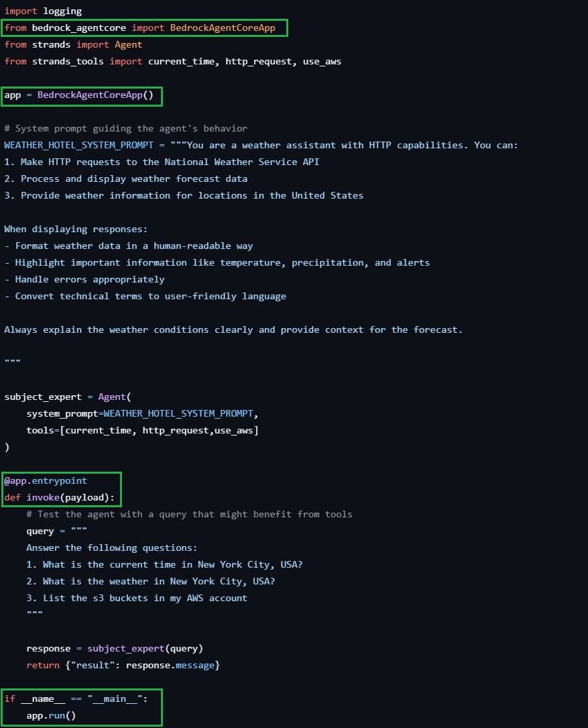This screenshot has height=728, width=588.
Task: Click the 'Convert technical terms' line
Action: pos(145,297)
